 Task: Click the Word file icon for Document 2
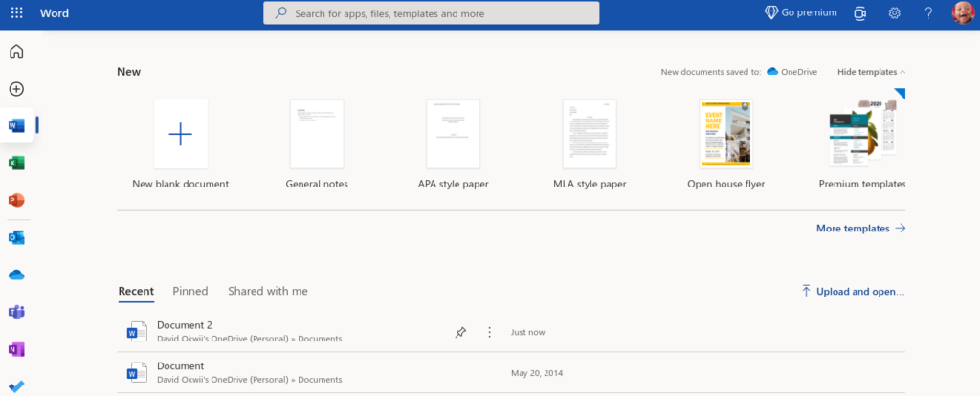pos(136,332)
